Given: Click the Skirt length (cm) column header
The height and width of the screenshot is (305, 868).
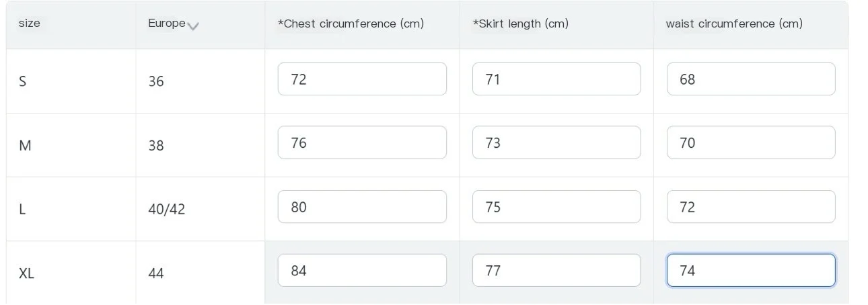Looking at the screenshot, I should (x=520, y=24).
